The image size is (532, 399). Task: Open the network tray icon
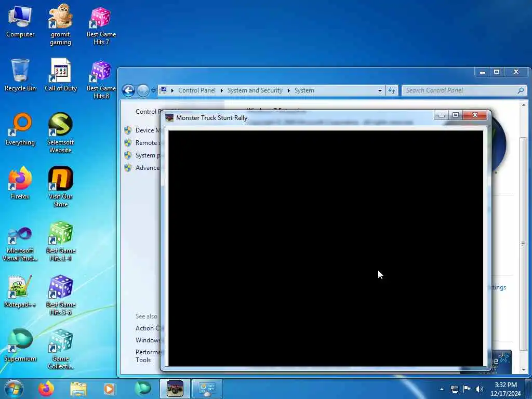[x=454, y=389]
